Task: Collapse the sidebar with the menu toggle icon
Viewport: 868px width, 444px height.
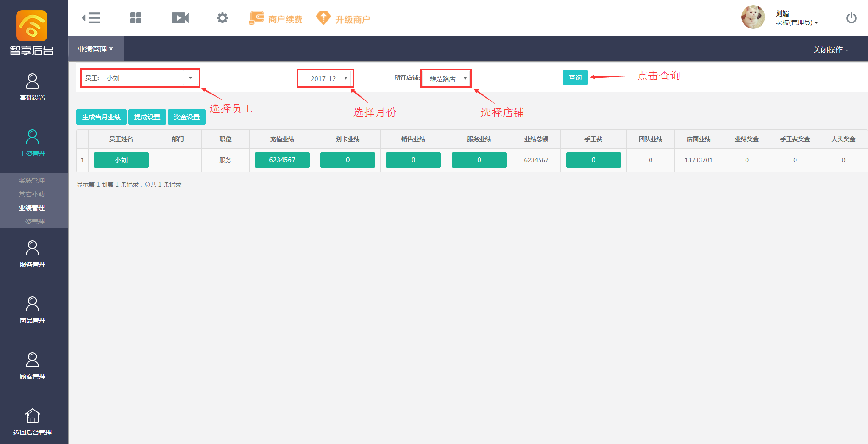Action: tap(91, 18)
